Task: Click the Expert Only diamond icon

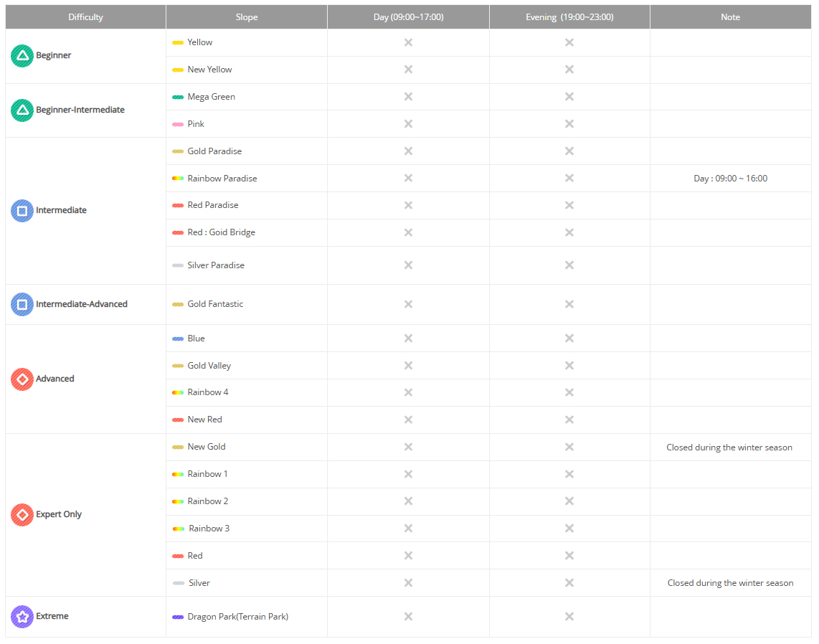Action: point(22,515)
